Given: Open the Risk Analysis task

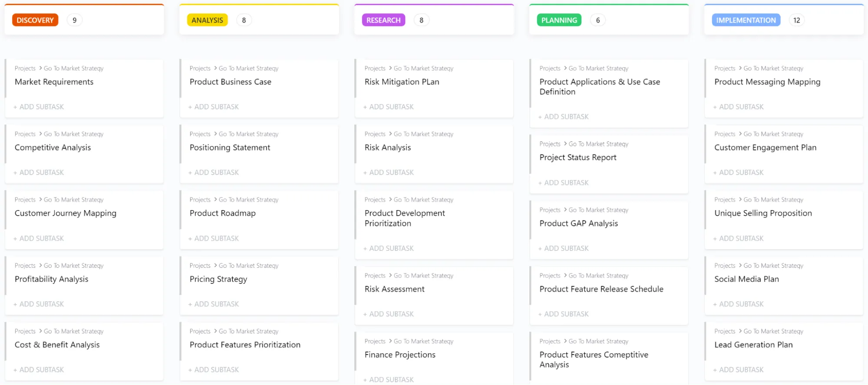Looking at the screenshot, I should tap(388, 148).
